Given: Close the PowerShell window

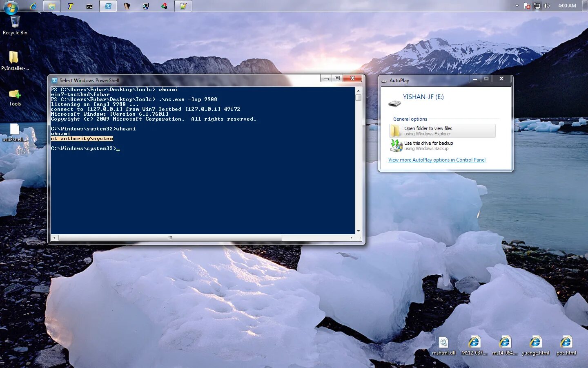Looking at the screenshot, I should coord(352,78).
